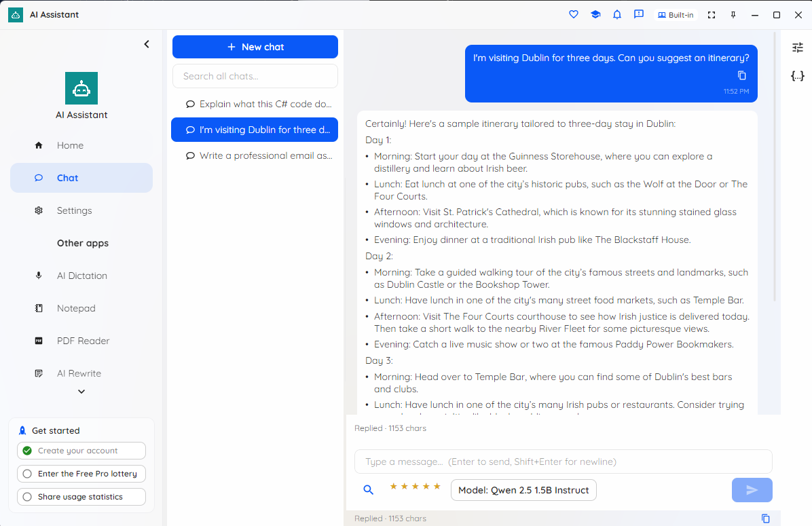The height and width of the screenshot is (526, 812).
Task: Send the message with arrow button
Action: [752, 490]
